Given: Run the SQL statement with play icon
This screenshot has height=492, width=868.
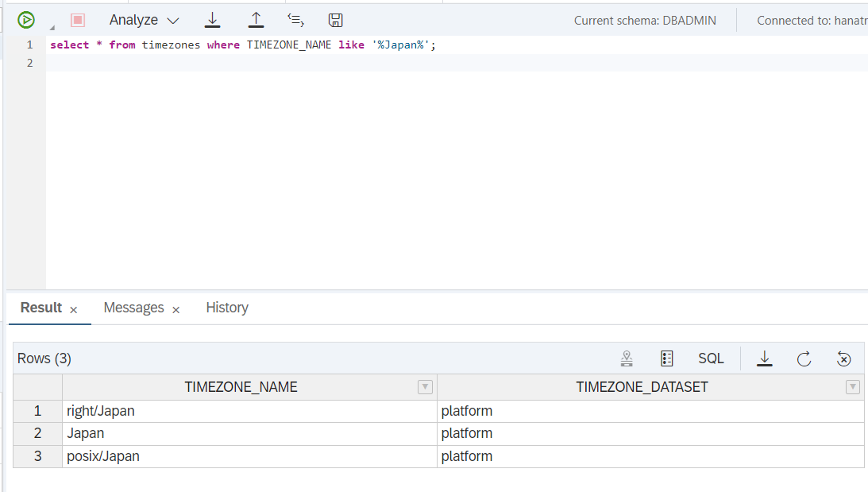Looking at the screenshot, I should (x=26, y=20).
